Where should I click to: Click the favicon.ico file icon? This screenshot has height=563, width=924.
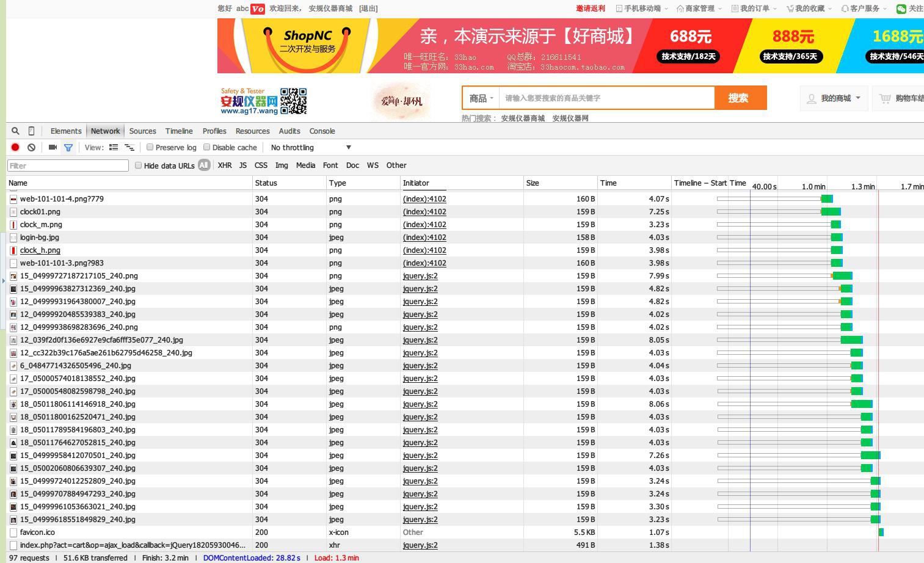(13, 532)
